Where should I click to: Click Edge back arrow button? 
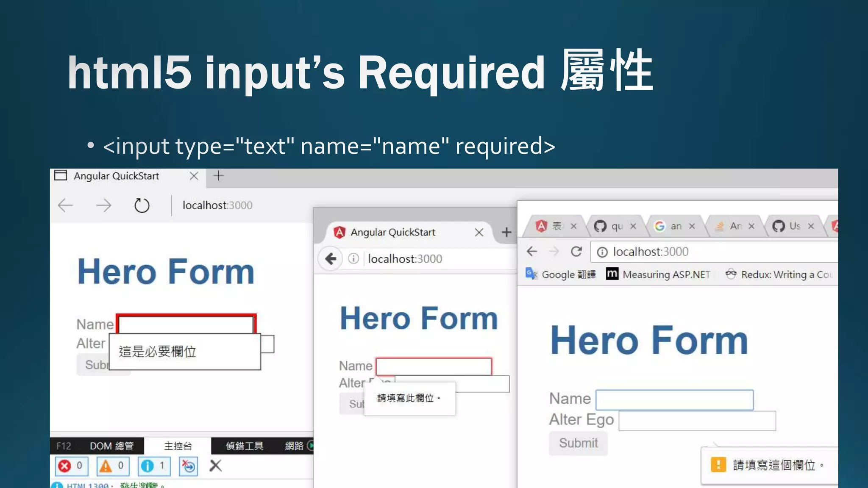66,205
